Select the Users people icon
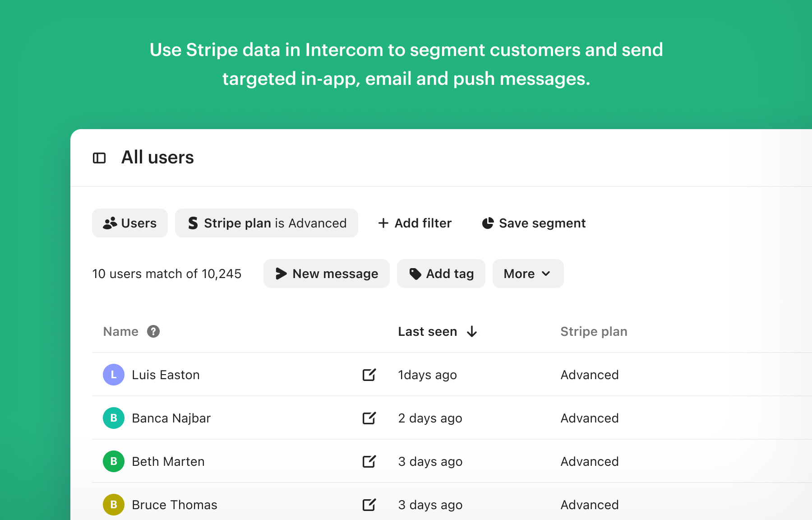 click(110, 223)
